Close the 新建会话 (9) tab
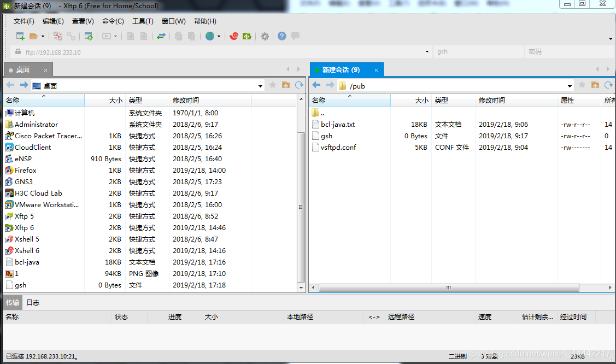The image size is (616, 364). (376, 71)
